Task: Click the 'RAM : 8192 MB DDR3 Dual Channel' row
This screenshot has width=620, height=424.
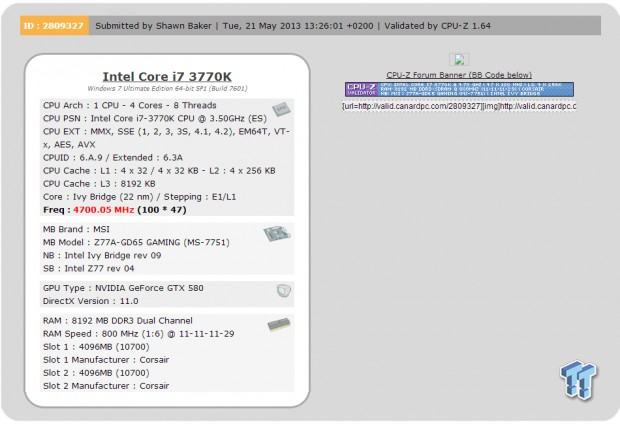Action: (117, 320)
